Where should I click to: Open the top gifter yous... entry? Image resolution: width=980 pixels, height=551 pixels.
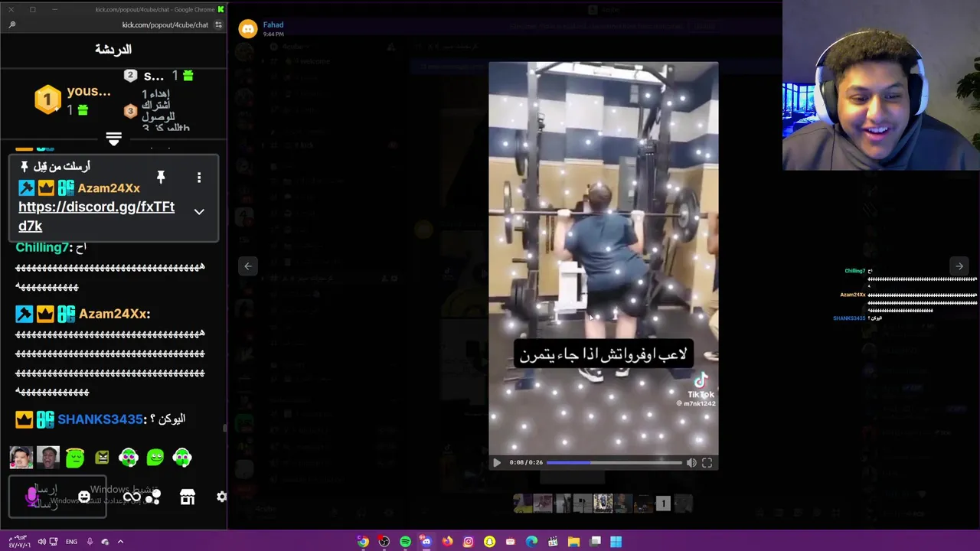click(x=73, y=100)
